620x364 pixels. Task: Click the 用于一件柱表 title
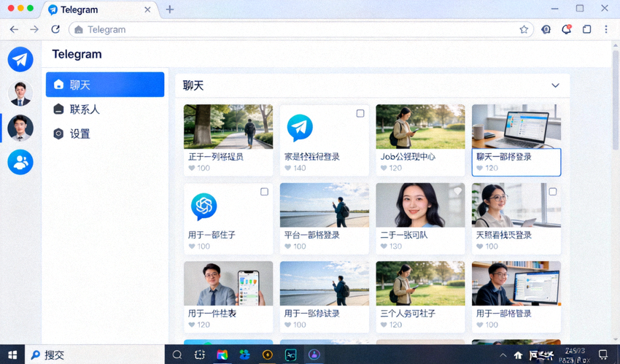click(212, 314)
